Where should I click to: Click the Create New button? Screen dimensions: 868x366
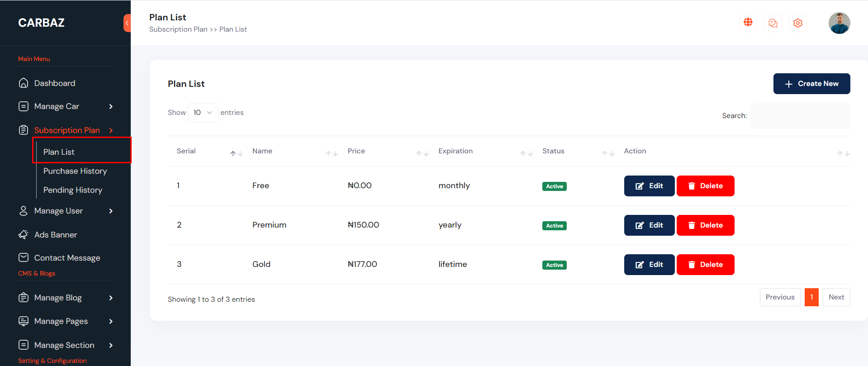coord(811,84)
